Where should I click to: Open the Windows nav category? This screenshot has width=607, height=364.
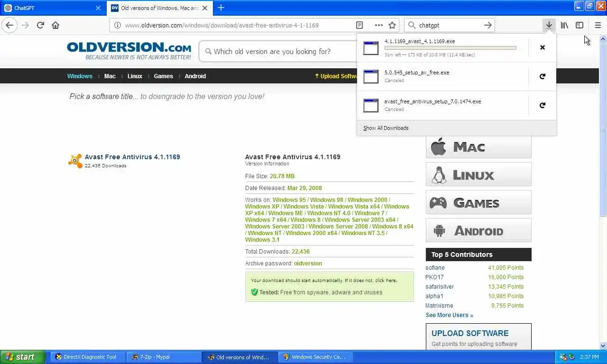click(x=80, y=76)
